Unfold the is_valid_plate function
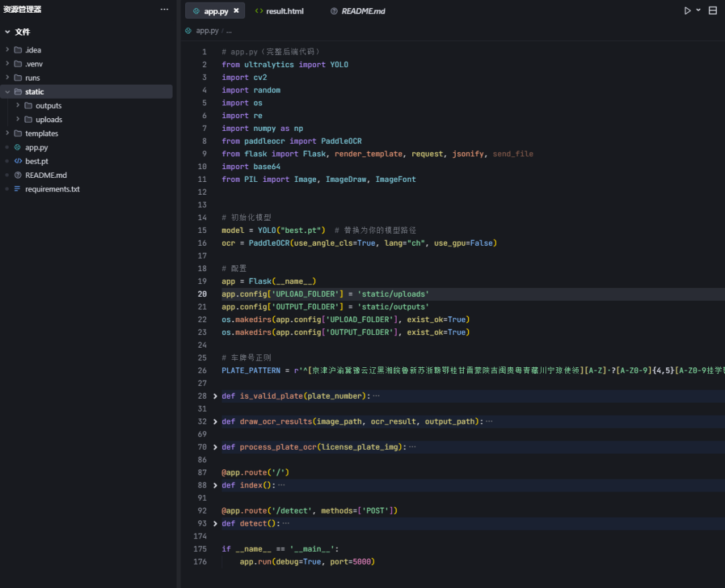725x588 pixels. pyautogui.click(x=215, y=396)
